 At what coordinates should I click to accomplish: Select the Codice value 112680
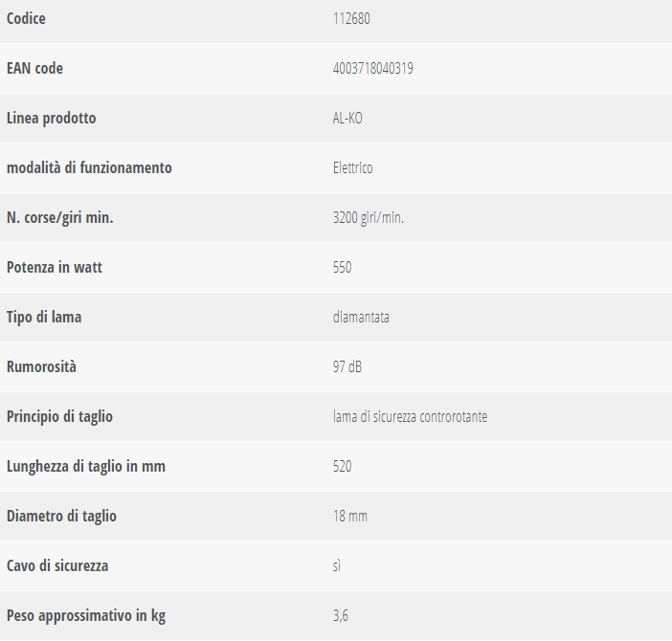(x=351, y=19)
